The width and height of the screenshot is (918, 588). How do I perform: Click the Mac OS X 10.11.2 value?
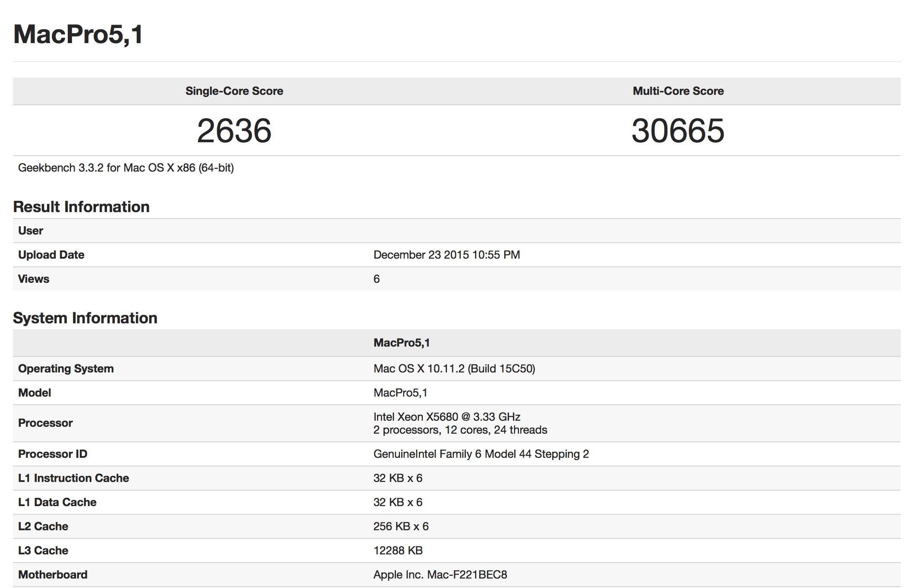click(454, 369)
